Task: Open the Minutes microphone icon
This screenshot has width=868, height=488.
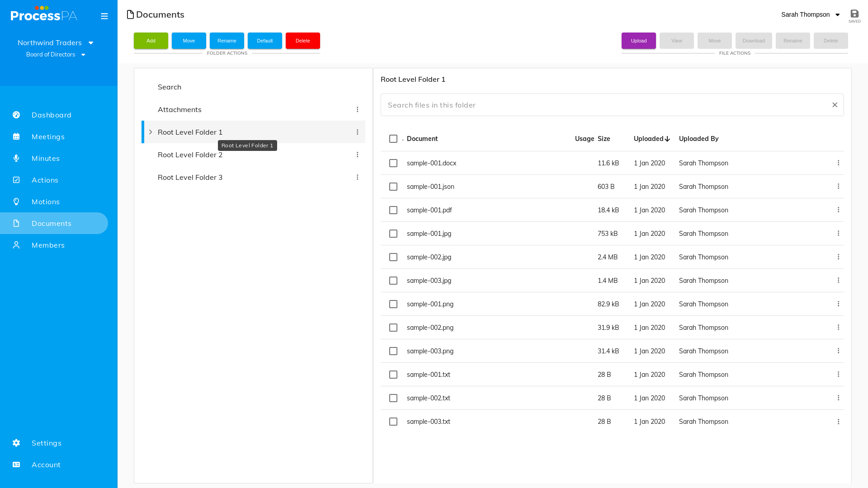Action: coord(16,158)
